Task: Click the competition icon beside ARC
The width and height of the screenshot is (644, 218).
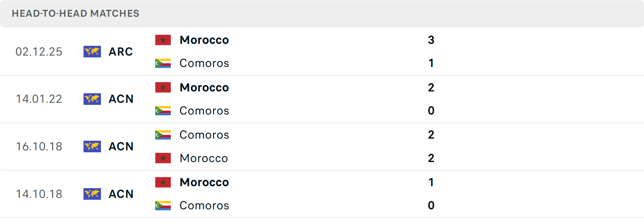Action: pyautogui.click(x=92, y=52)
